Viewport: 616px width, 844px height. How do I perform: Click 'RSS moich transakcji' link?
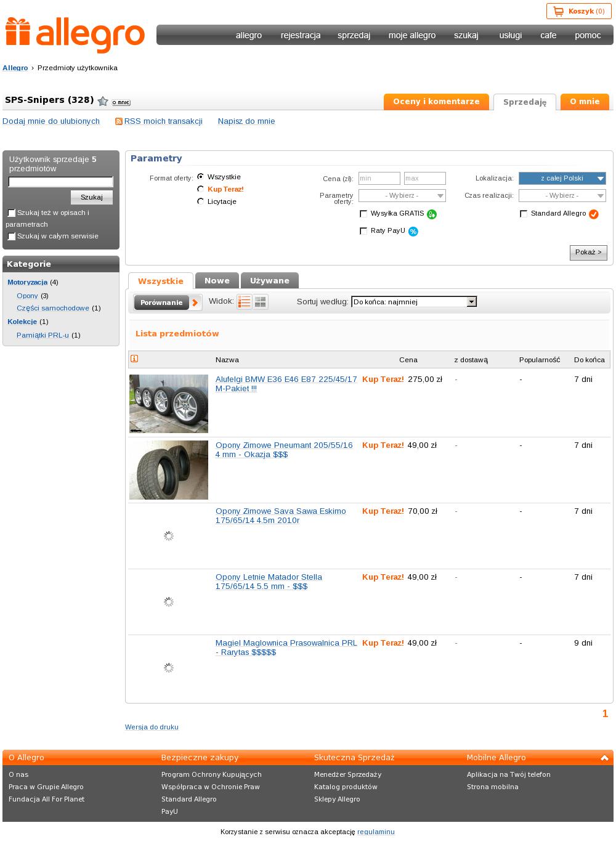click(x=163, y=121)
